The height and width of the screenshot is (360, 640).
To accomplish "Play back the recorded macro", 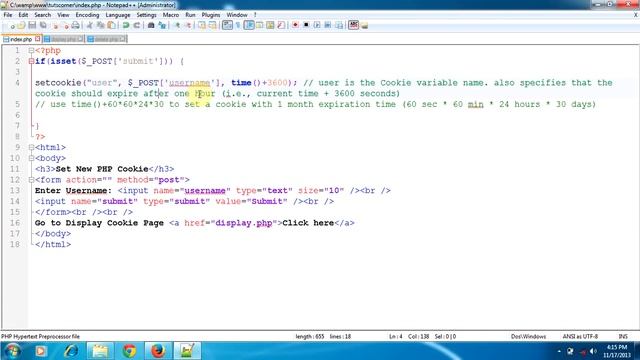I will [317, 25].
